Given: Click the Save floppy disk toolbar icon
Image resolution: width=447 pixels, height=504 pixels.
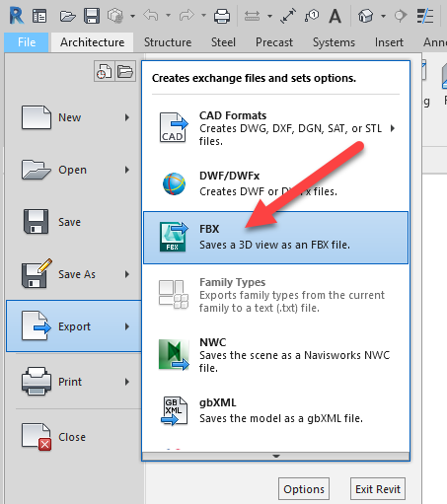Looking at the screenshot, I should (92, 16).
